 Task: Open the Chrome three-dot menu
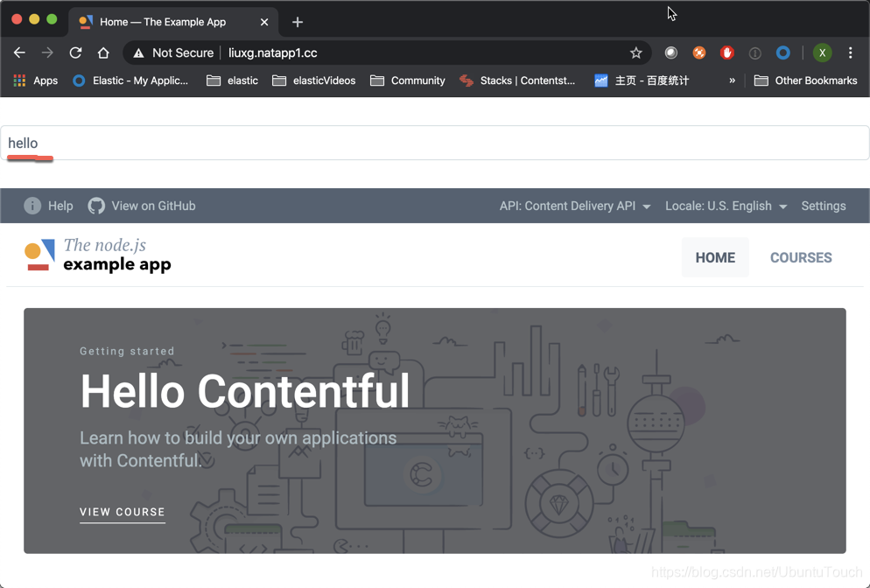pyautogui.click(x=850, y=52)
